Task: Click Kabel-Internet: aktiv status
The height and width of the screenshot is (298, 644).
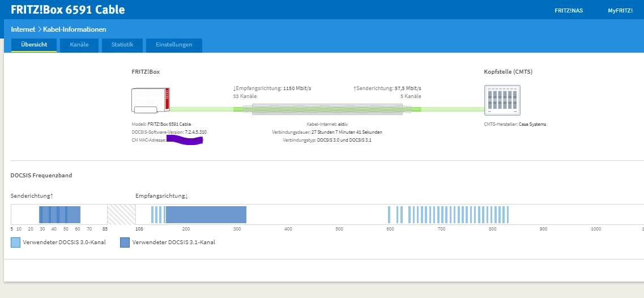Action: pyautogui.click(x=327, y=124)
